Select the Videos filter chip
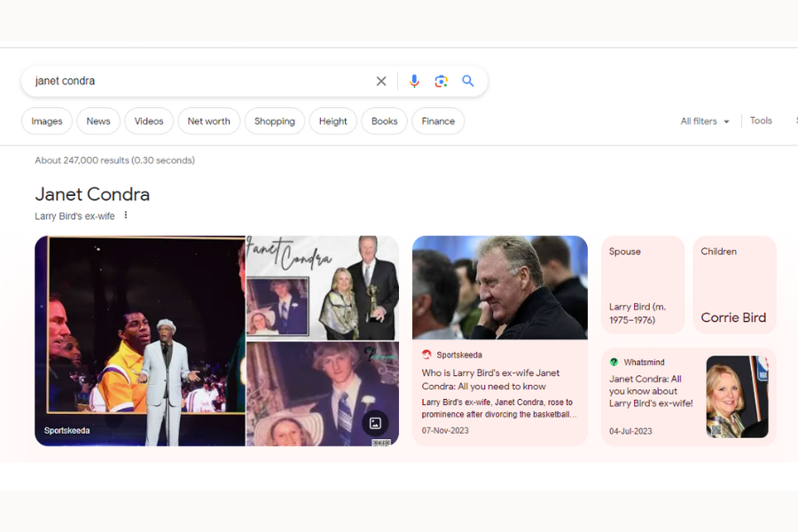Viewport: 798px width, 532px height. point(149,121)
